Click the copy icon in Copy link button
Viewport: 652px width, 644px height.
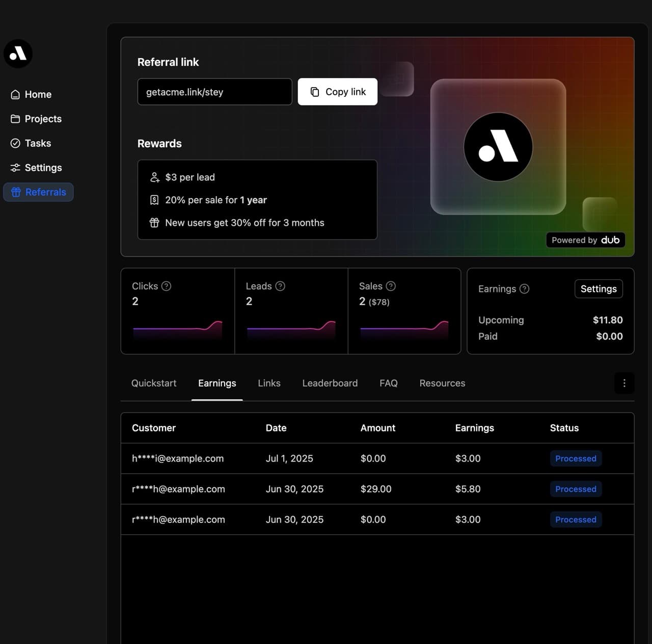[x=315, y=92]
